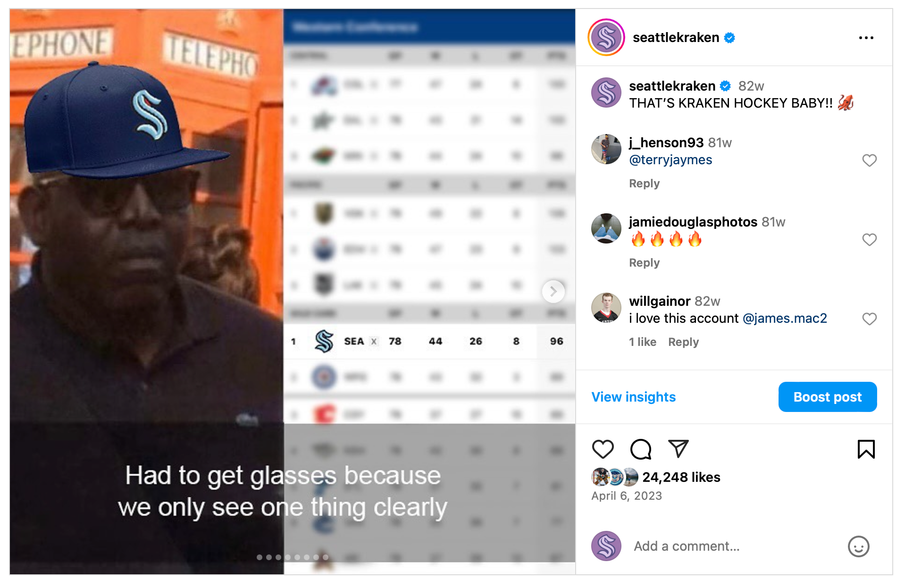Open willgainor's profile avatar
905x588 pixels.
[606, 308]
